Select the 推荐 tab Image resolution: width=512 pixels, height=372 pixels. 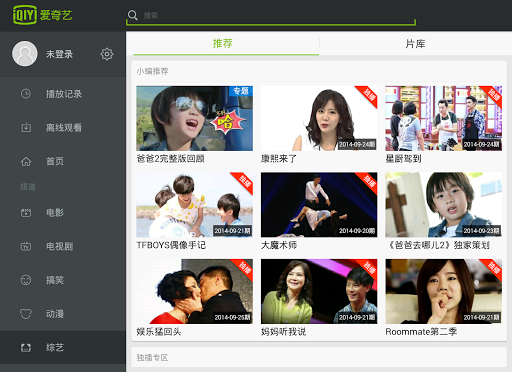(x=223, y=44)
